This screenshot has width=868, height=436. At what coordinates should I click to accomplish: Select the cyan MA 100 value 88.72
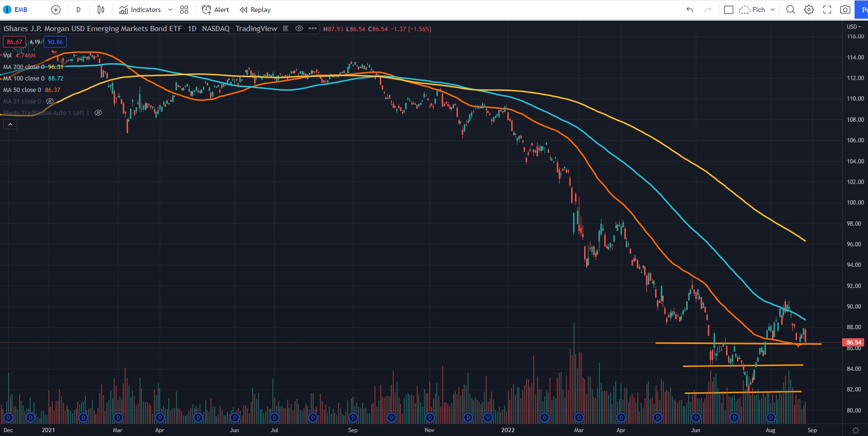(x=56, y=79)
